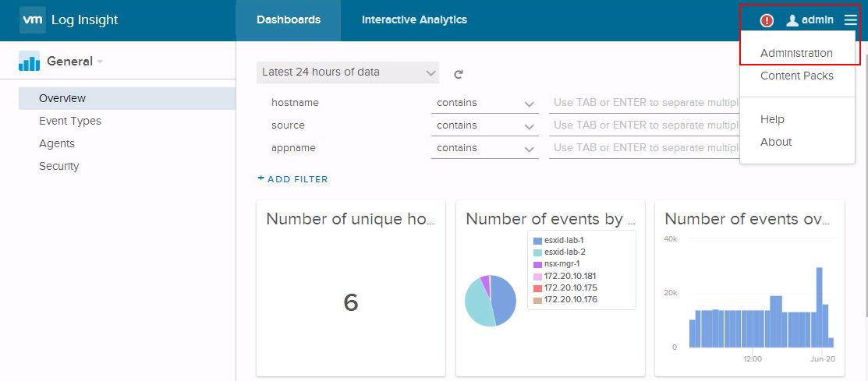Open the Event Types dashboard
868x381 pixels.
(x=70, y=121)
